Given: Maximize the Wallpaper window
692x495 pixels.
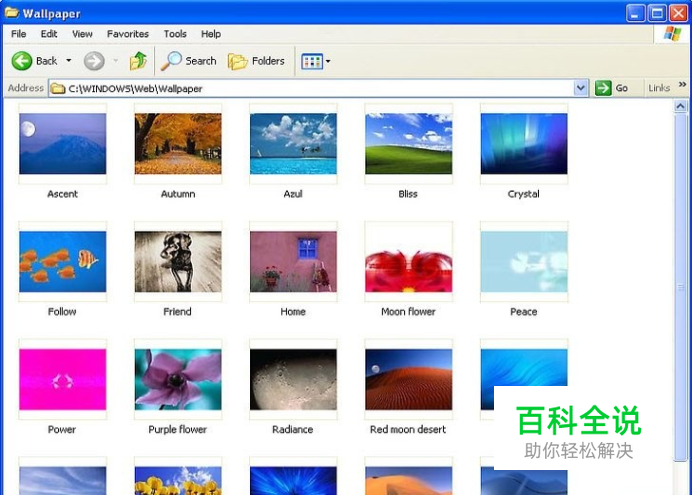Looking at the screenshot, I should (x=657, y=13).
